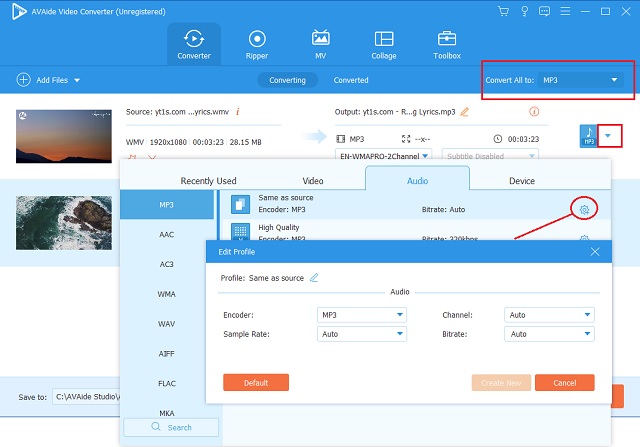
Task: Click the Create New button
Action: [501, 383]
